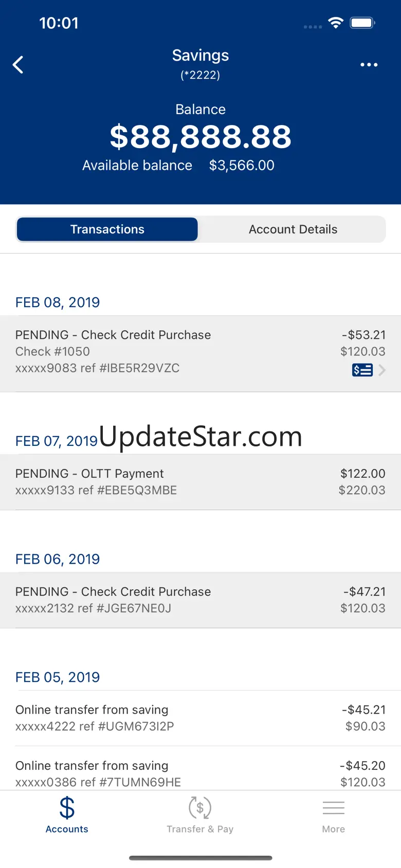Tap the Savings account title
The width and height of the screenshot is (401, 868).
[x=200, y=56]
